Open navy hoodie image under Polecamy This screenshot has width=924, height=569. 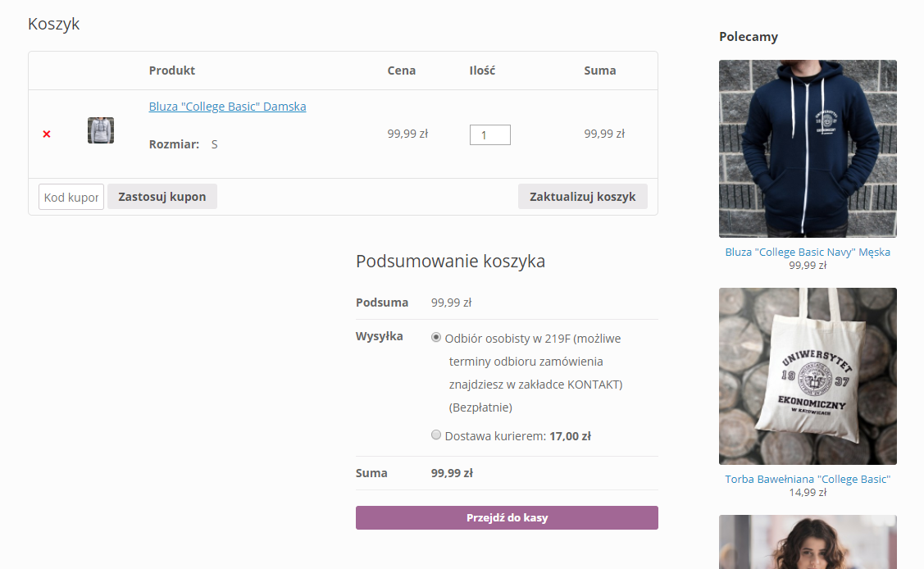pyautogui.click(x=808, y=148)
